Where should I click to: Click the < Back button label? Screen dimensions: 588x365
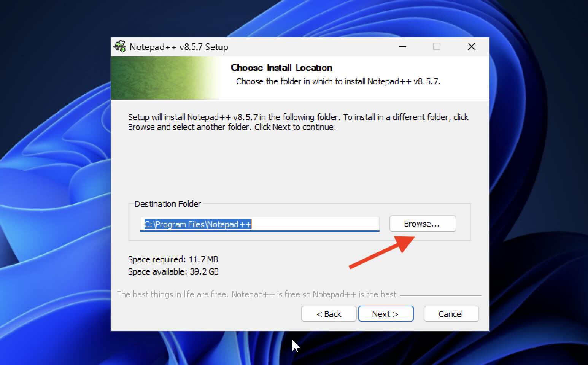pyautogui.click(x=328, y=314)
